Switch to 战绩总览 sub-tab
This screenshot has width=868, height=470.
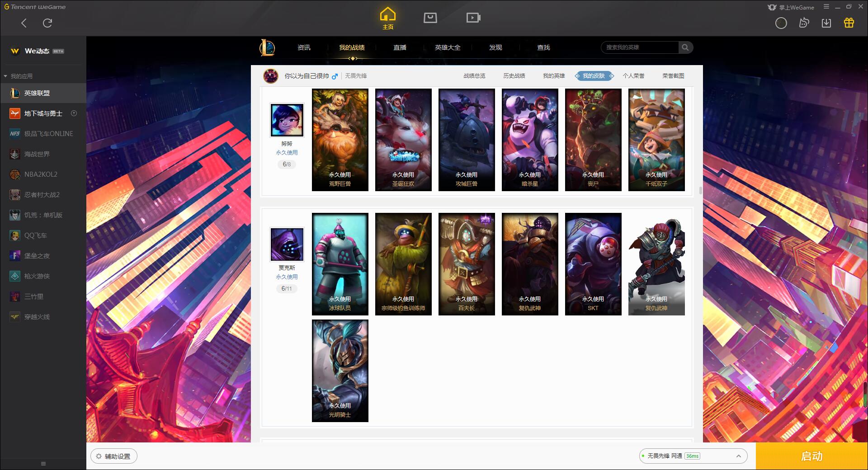[474, 76]
